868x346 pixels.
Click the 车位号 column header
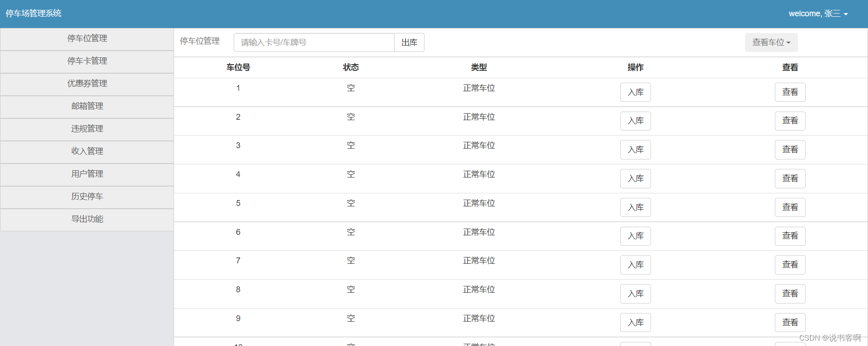(238, 67)
